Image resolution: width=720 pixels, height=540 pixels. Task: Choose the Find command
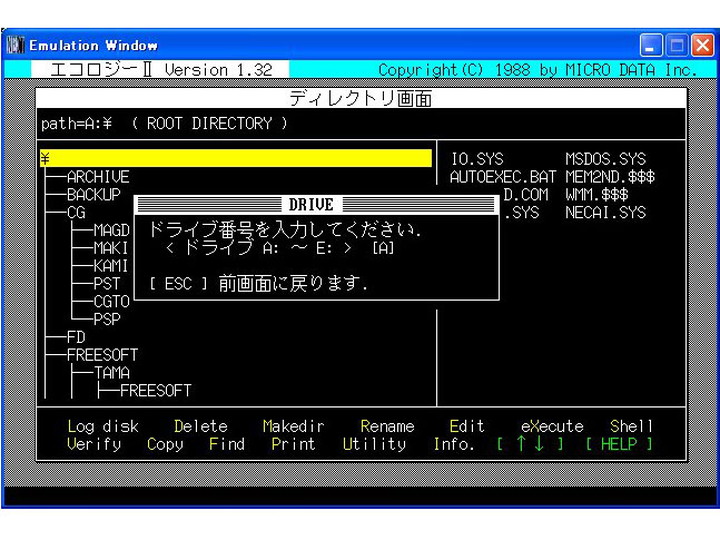pos(227,444)
